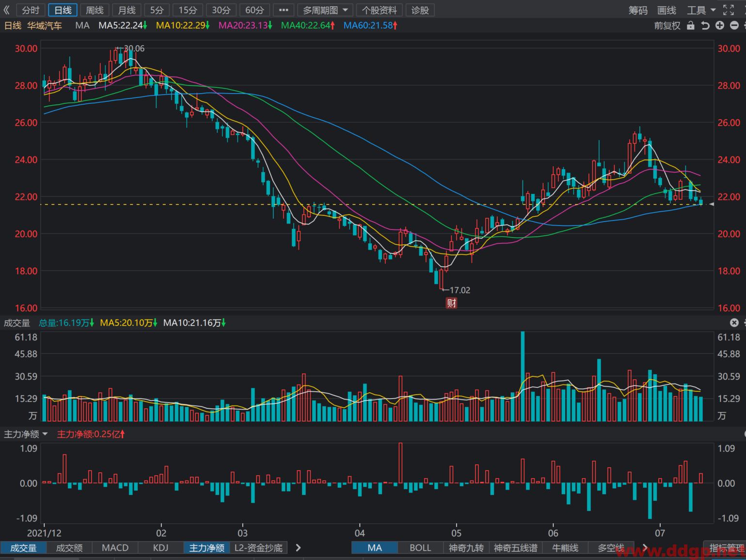The height and width of the screenshot is (560, 746).
Task: Expand the 工具 tools dropdown
Action: [x=701, y=10]
